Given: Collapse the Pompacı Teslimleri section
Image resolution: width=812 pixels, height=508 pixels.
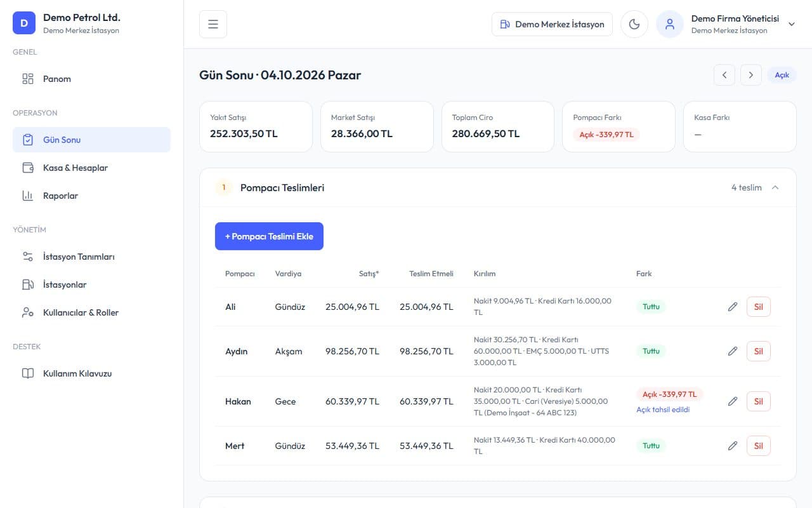Looking at the screenshot, I should [775, 187].
